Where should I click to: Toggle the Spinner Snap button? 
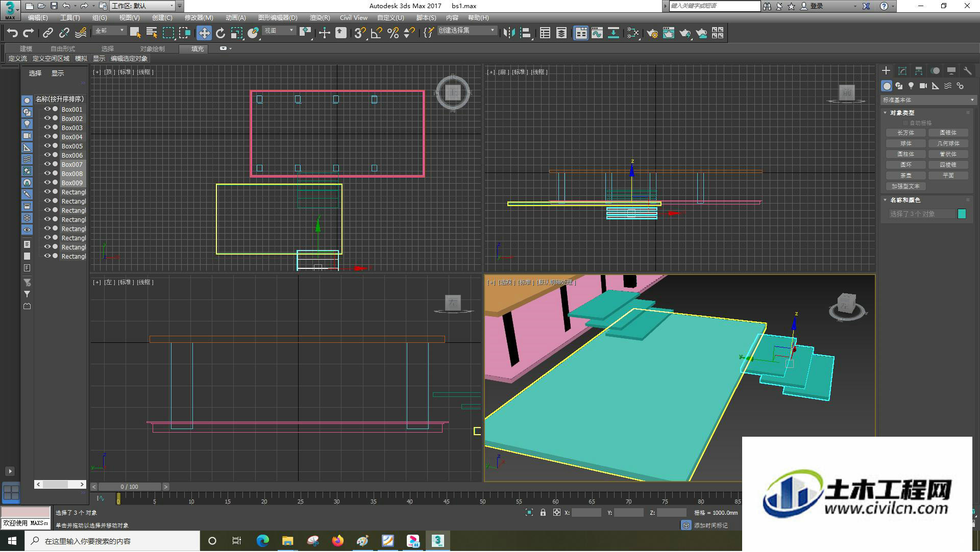[x=409, y=33]
